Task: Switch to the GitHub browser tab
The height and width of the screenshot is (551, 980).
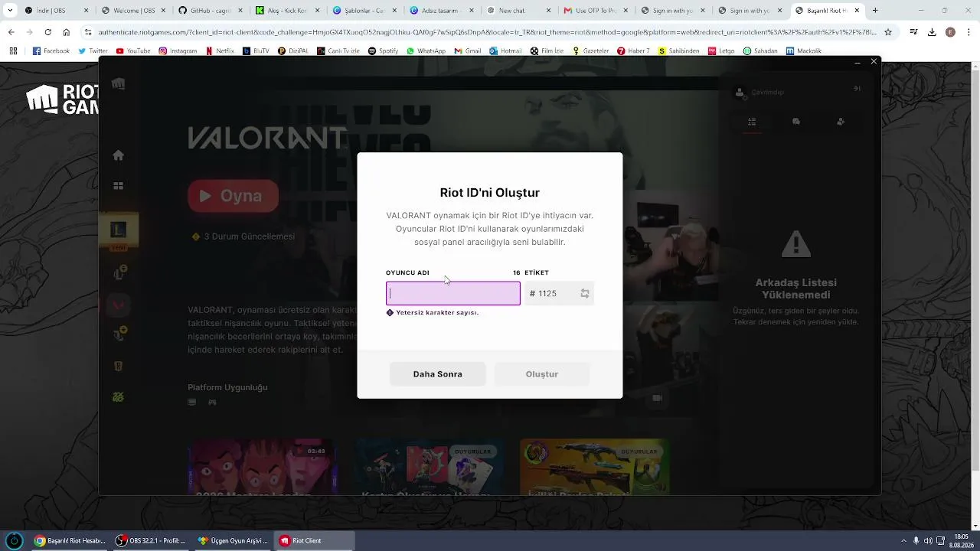Action: pyautogui.click(x=212, y=11)
